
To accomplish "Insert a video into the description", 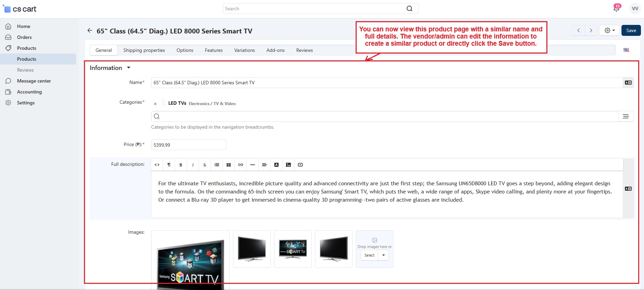I will [x=300, y=165].
